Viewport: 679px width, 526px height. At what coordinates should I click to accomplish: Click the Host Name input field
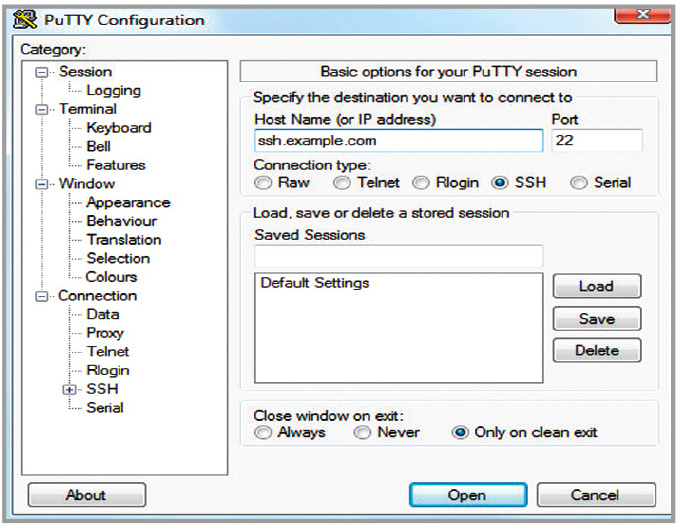pyautogui.click(x=398, y=140)
